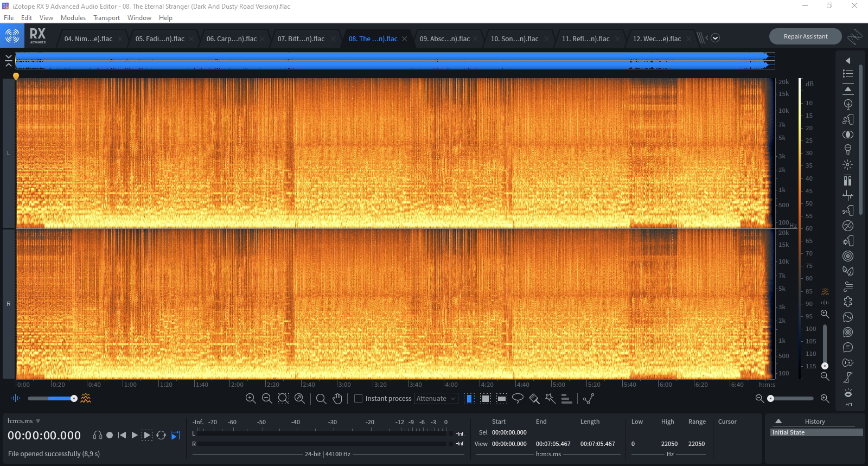Choose the Grab and Drag hand tool
Screen dimensions: 868x466
point(337,399)
